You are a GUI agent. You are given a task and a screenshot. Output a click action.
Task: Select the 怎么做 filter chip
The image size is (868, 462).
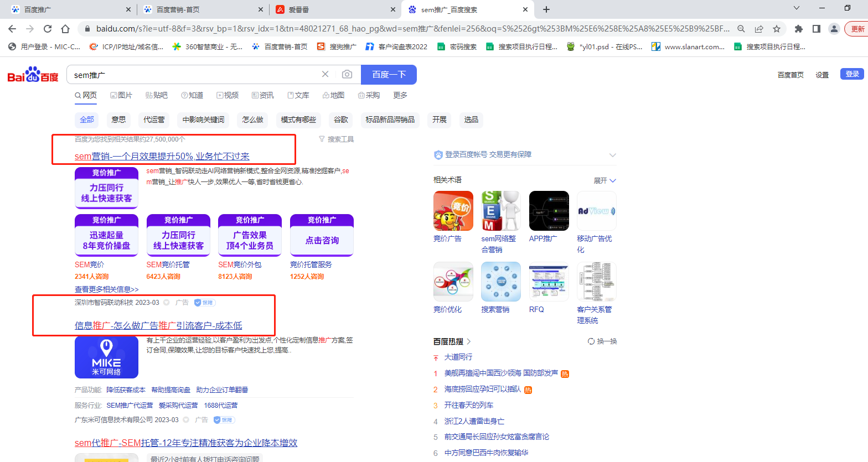[x=252, y=120]
